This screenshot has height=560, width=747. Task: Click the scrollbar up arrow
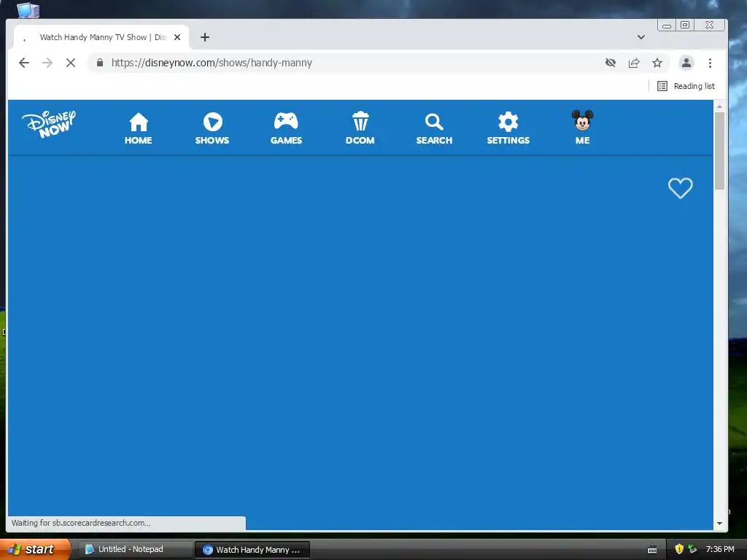[x=719, y=106]
